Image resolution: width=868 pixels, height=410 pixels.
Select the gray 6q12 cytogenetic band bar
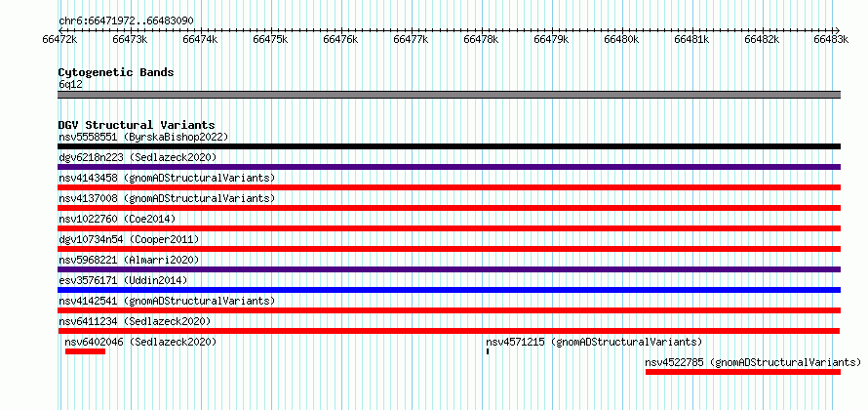(x=449, y=95)
